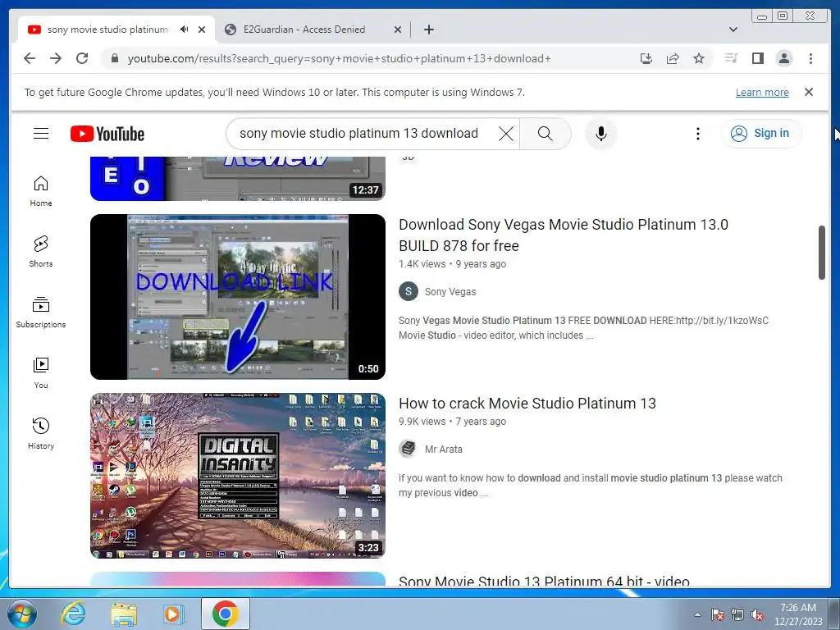Click the Chrome taskbar button
The width and height of the screenshot is (840, 630).
(x=225, y=614)
